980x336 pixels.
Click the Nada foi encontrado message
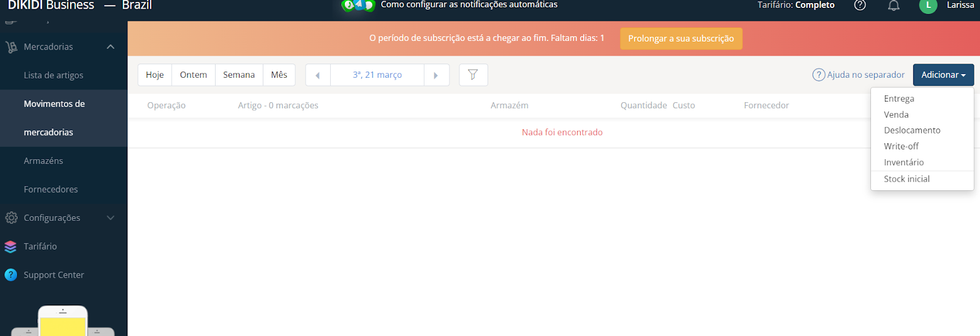[x=562, y=132]
